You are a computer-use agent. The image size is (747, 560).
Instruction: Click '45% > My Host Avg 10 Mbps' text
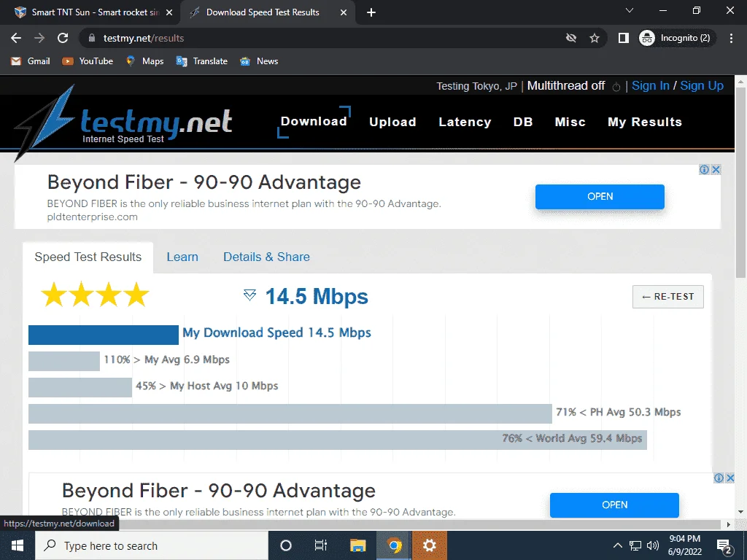pyautogui.click(x=206, y=386)
